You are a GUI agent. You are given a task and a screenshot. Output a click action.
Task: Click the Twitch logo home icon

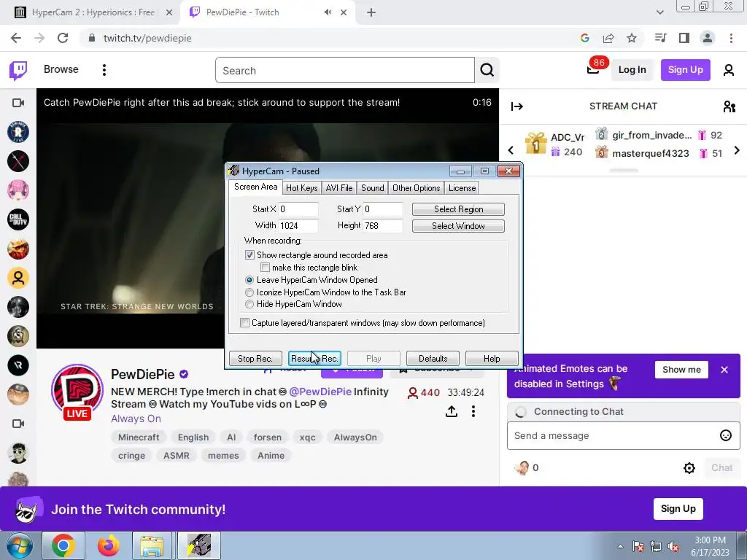tap(18, 71)
